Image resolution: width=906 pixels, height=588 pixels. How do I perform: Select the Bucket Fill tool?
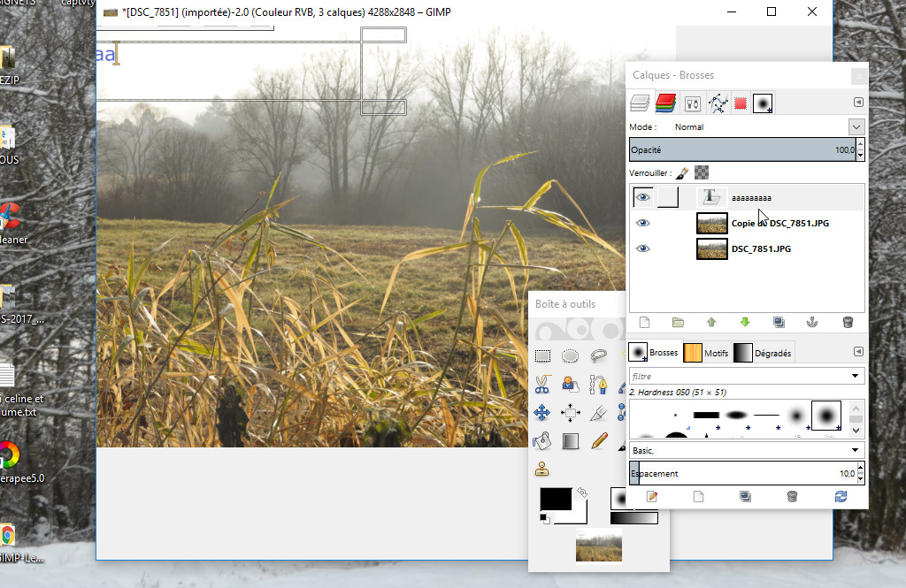(542, 441)
